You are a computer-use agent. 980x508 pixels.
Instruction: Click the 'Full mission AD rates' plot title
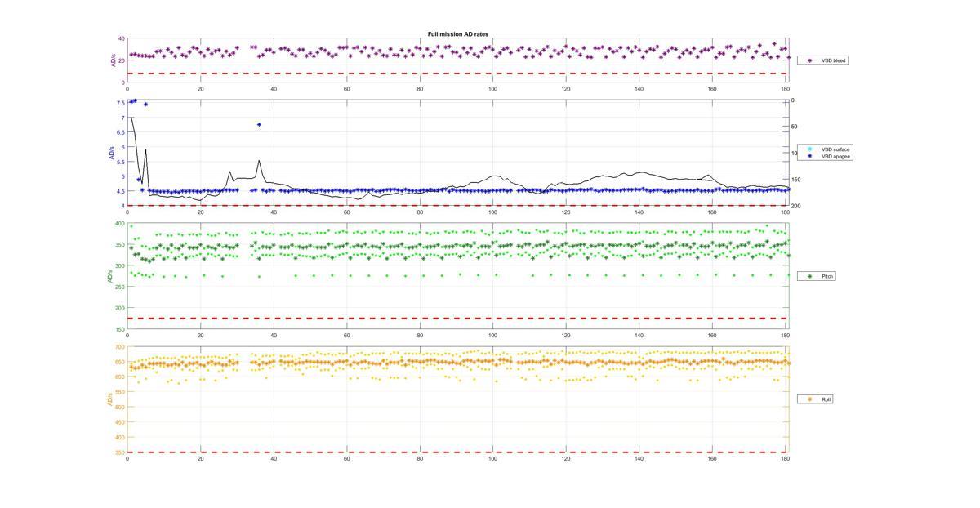tap(458, 34)
